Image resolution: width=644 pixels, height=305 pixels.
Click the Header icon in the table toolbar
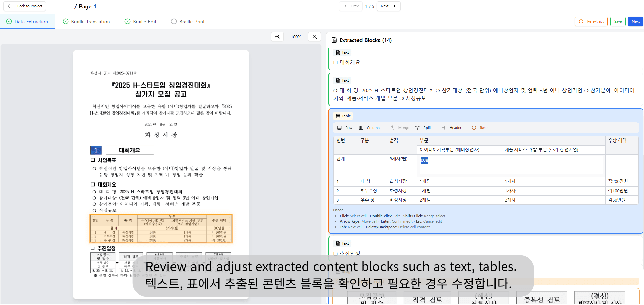(x=443, y=128)
